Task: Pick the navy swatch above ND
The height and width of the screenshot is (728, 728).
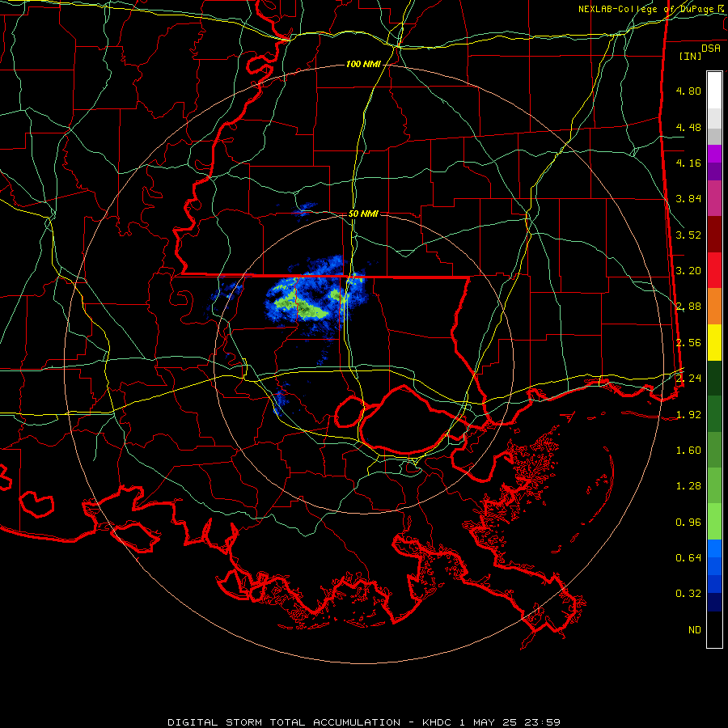Action: click(x=714, y=603)
